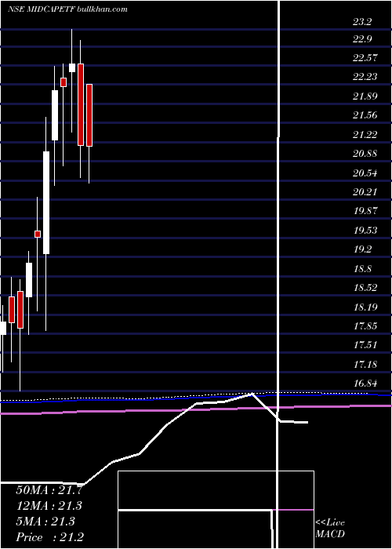Image resolution: width=392 pixels, height=549 pixels.
Task: Click the 20.54 price axis label
Action: [365, 173]
